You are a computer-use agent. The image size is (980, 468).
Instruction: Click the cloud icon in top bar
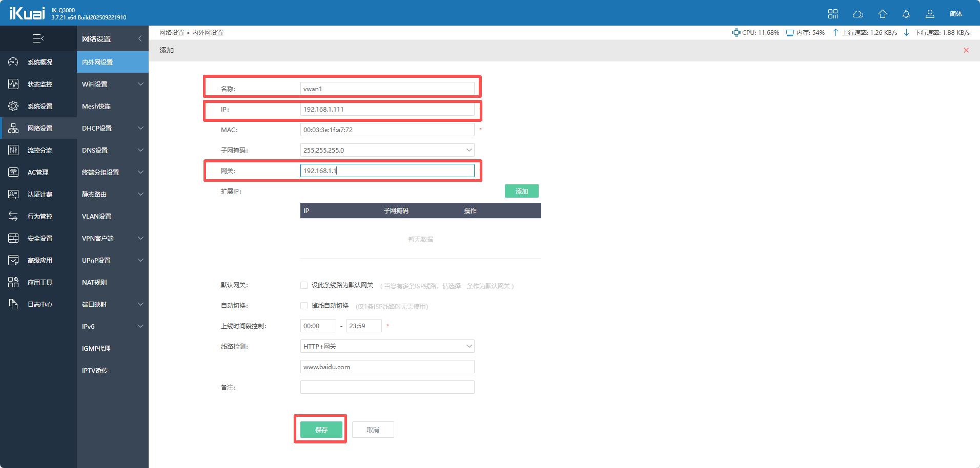tap(857, 14)
